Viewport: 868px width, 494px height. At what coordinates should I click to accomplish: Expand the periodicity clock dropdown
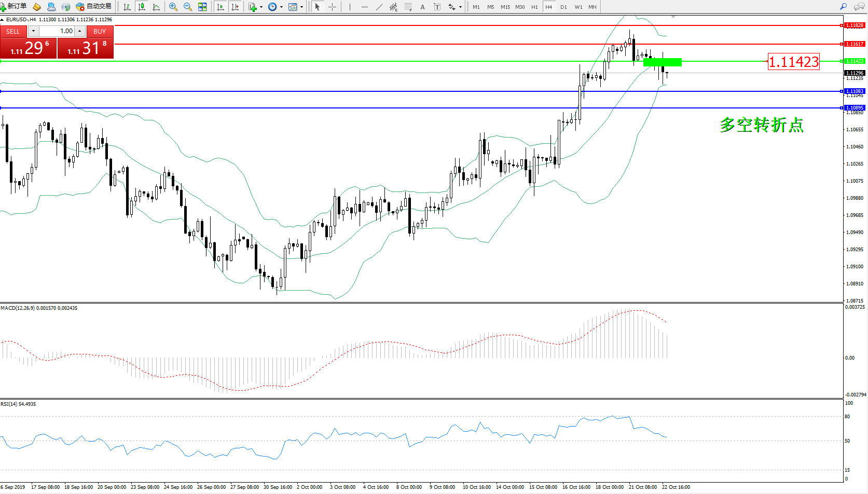pos(282,7)
